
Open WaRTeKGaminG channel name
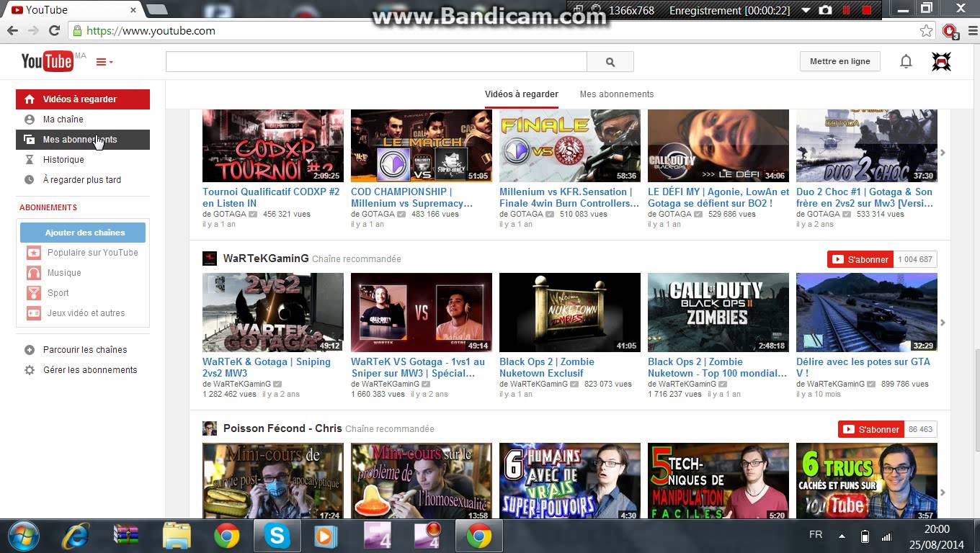266,258
